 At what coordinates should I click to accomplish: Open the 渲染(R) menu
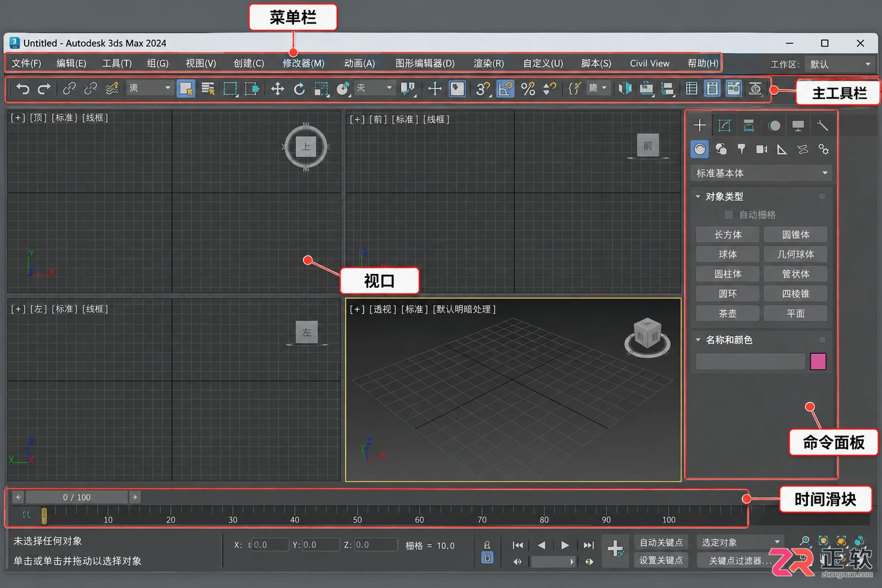tap(489, 63)
